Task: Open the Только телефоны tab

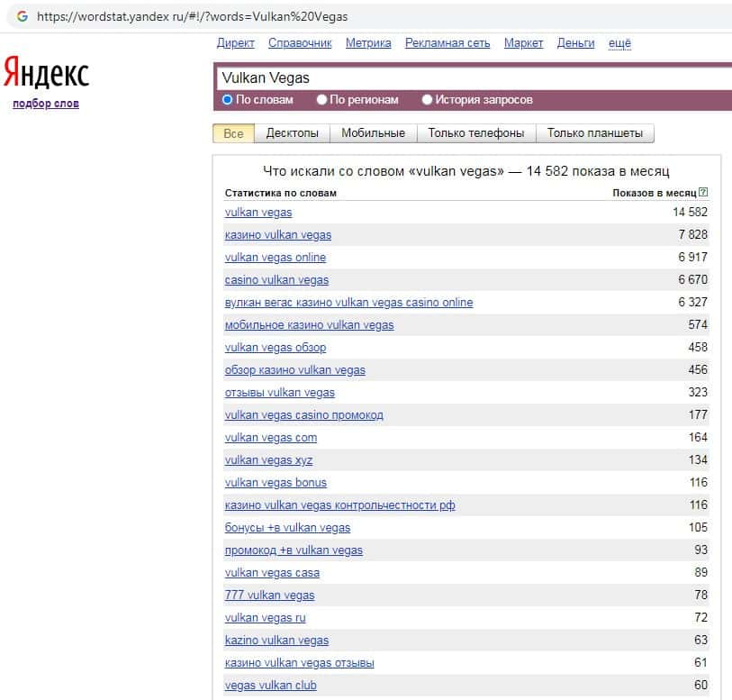Action: [x=475, y=133]
